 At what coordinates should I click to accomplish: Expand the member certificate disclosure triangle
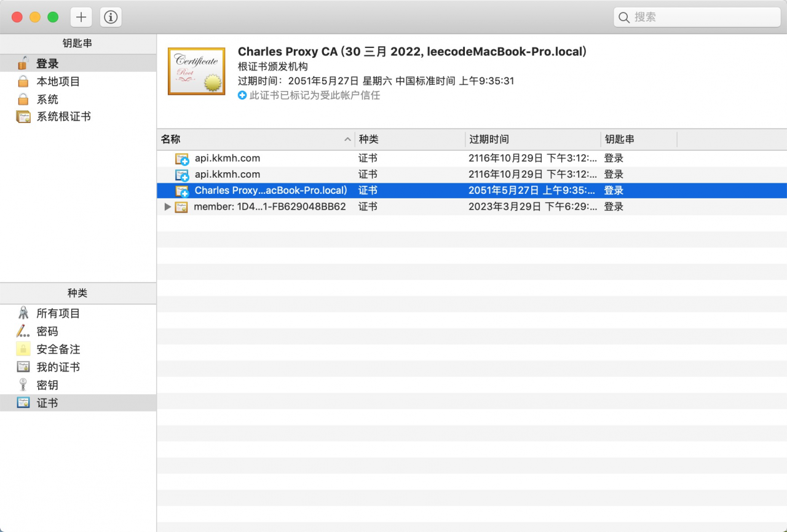167,207
